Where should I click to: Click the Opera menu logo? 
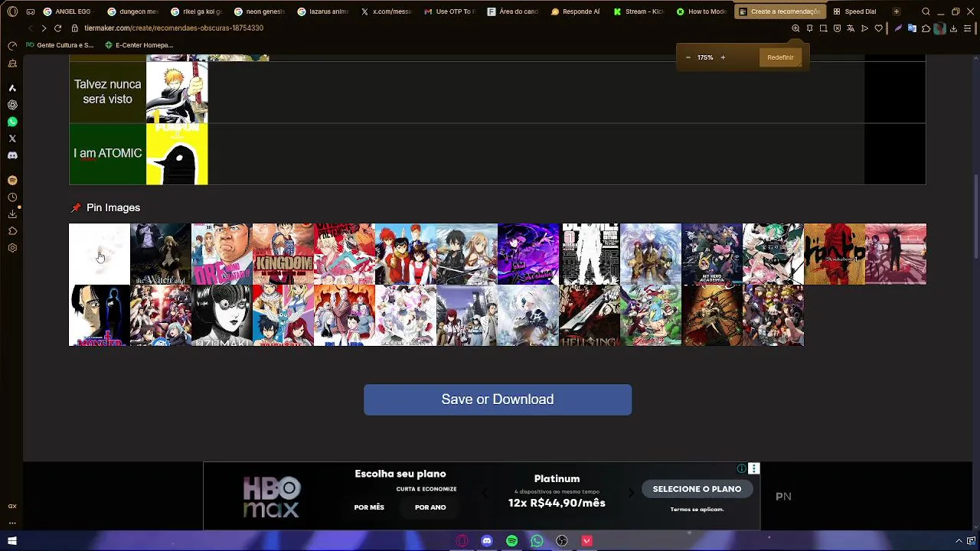[x=12, y=11]
